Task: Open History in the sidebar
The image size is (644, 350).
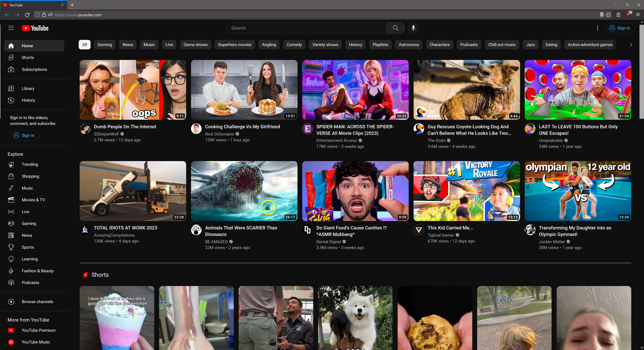Action: coord(28,100)
